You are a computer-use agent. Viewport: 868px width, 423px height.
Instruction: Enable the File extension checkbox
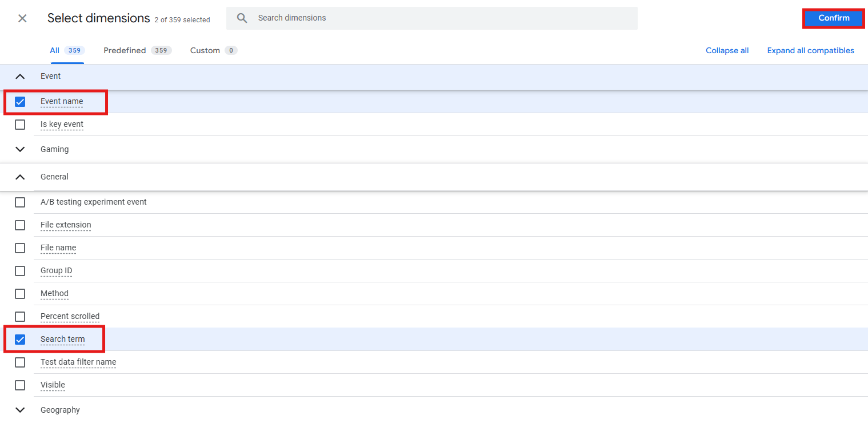point(20,225)
